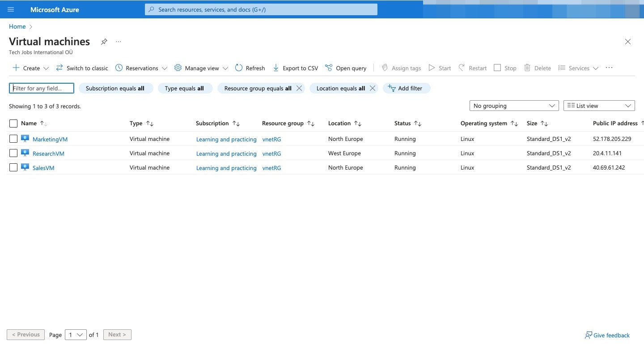Click the Restart icon
This screenshot has height=349, width=644.
(x=462, y=68)
